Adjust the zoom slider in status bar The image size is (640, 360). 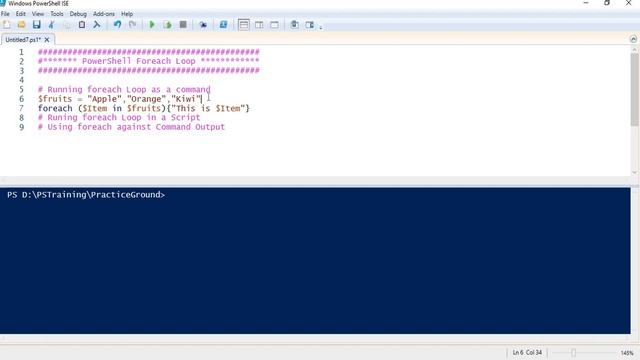click(573, 353)
